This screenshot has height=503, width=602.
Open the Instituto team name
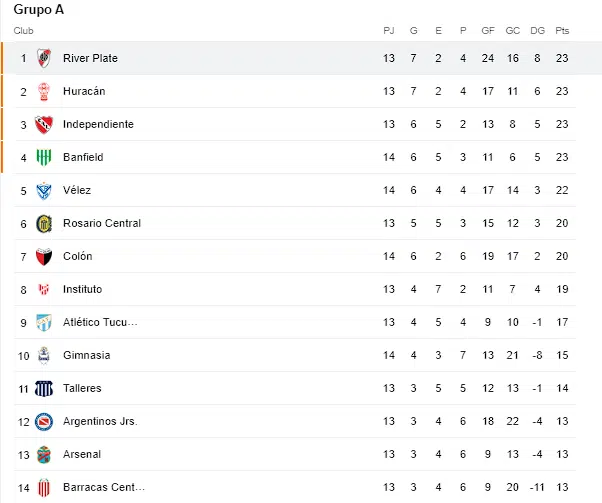[x=83, y=289]
